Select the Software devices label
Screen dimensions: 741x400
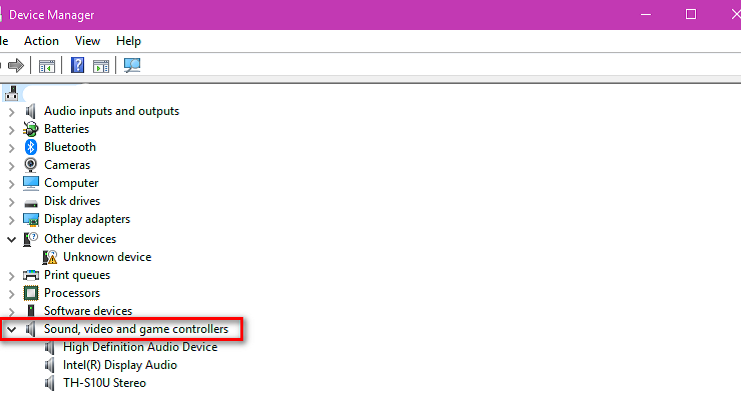click(88, 311)
